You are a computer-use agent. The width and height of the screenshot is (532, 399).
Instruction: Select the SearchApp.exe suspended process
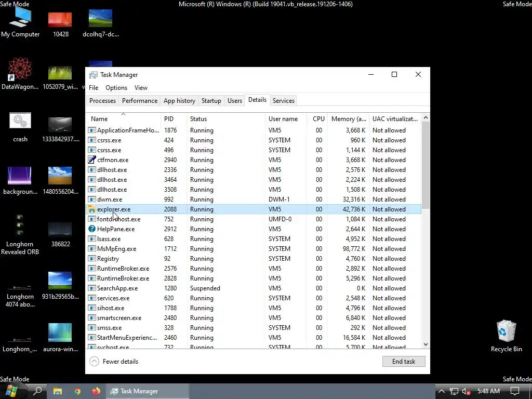(254, 288)
